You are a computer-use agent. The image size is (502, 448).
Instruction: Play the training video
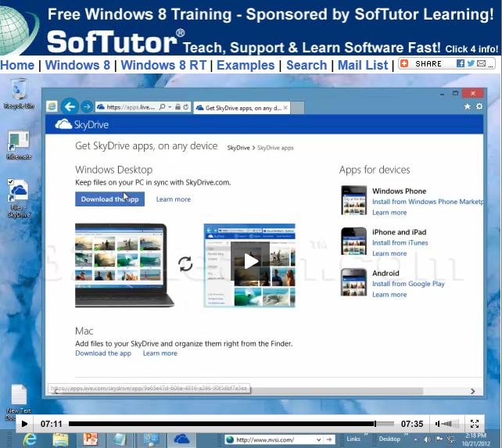click(24, 424)
